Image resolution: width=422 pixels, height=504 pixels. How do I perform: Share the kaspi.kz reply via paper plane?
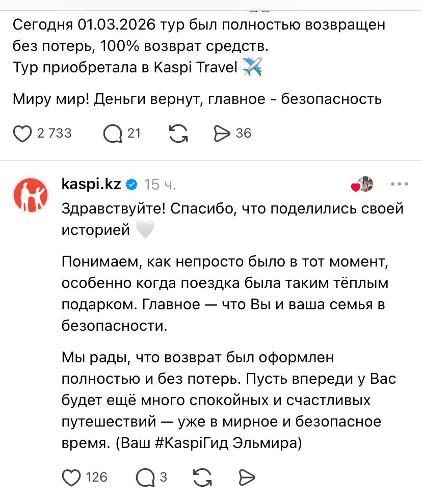[247, 478]
